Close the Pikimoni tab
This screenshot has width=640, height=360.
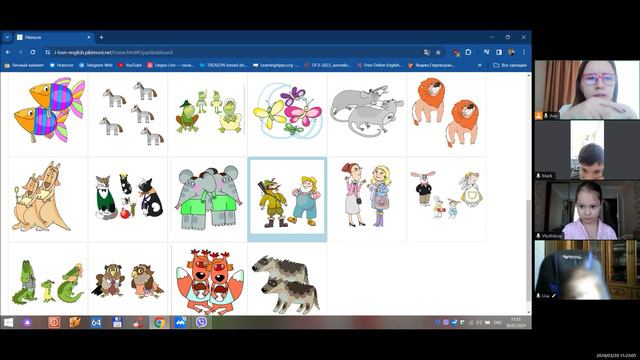(x=89, y=37)
